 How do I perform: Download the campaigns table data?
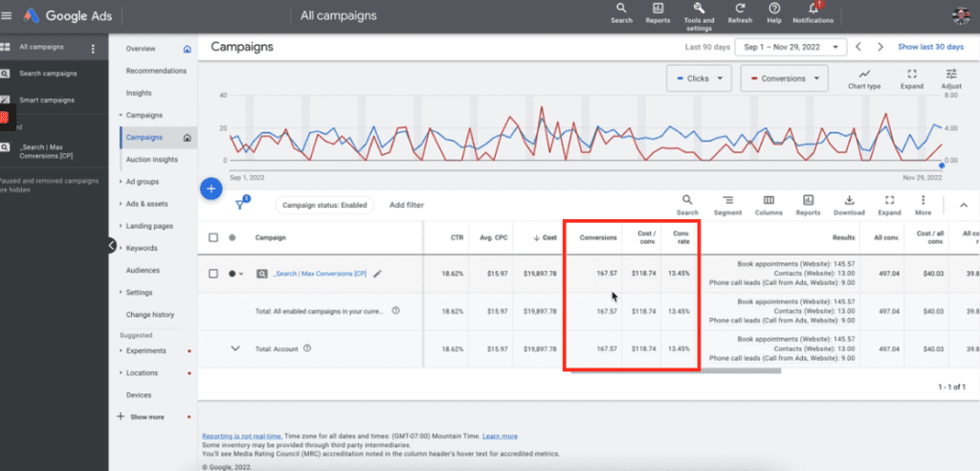tap(849, 204)
